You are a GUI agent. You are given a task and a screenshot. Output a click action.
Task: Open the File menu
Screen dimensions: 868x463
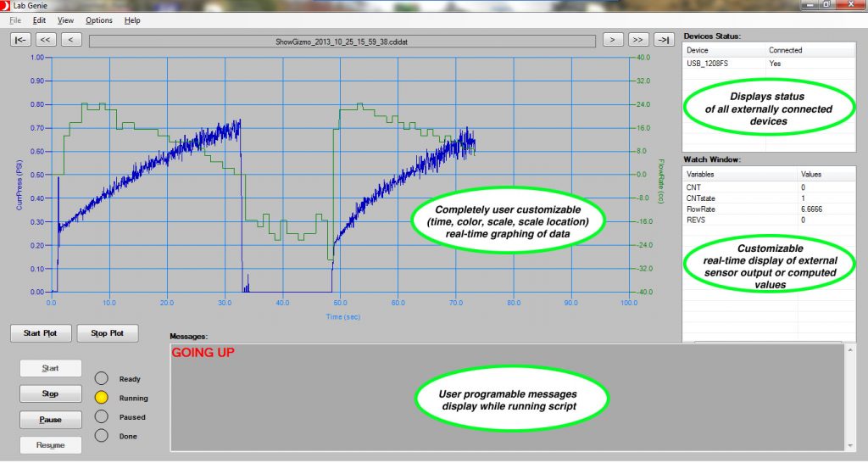pos(15,20)
